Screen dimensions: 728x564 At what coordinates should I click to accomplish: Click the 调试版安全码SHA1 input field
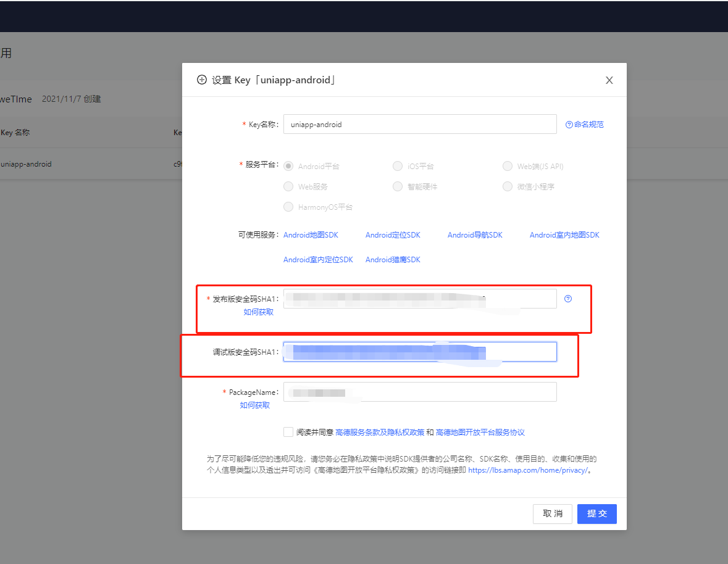[420, 352]
